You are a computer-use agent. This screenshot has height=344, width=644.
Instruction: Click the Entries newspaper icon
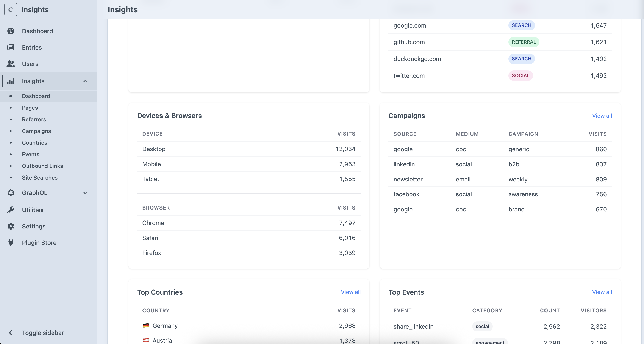point(11,47)
